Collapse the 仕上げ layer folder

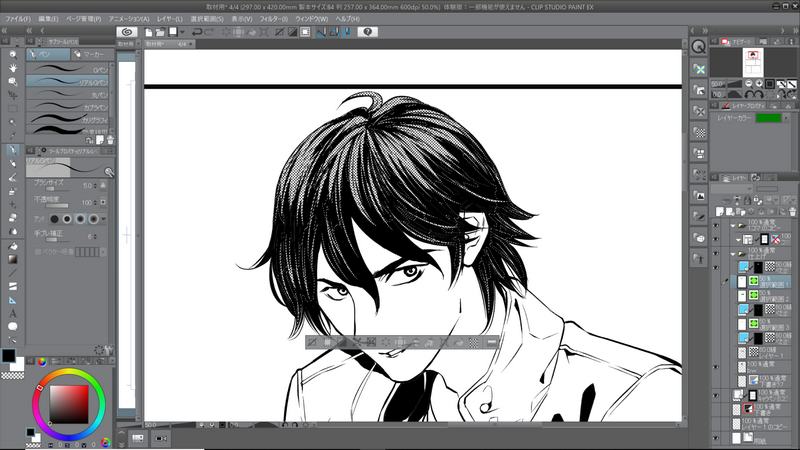coord(733,253)
